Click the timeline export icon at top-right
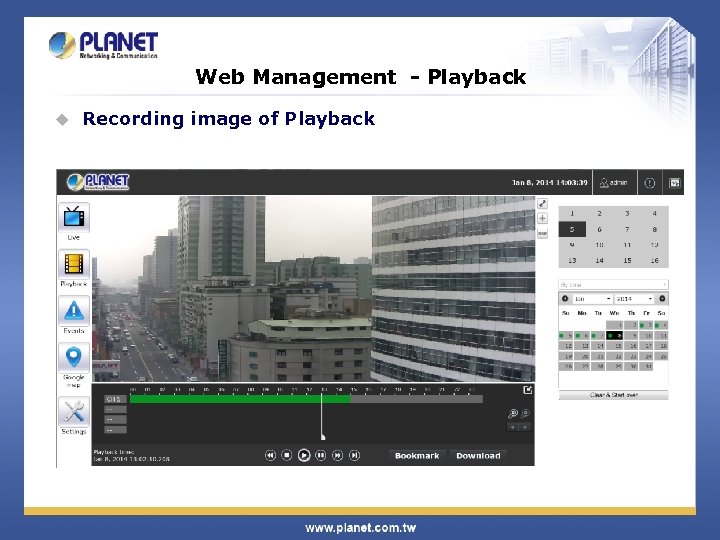The image size is (720, 540). (x=528, y=390)
